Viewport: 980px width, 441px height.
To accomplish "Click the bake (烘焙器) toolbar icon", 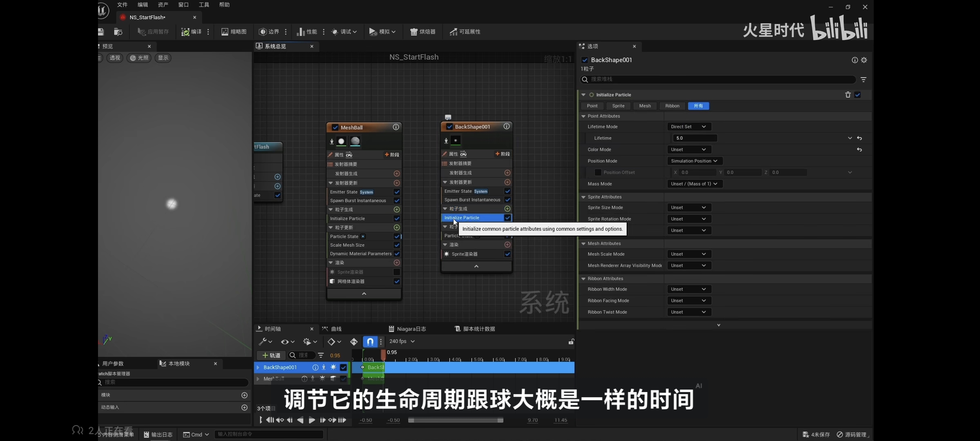I will click(414, 32).
